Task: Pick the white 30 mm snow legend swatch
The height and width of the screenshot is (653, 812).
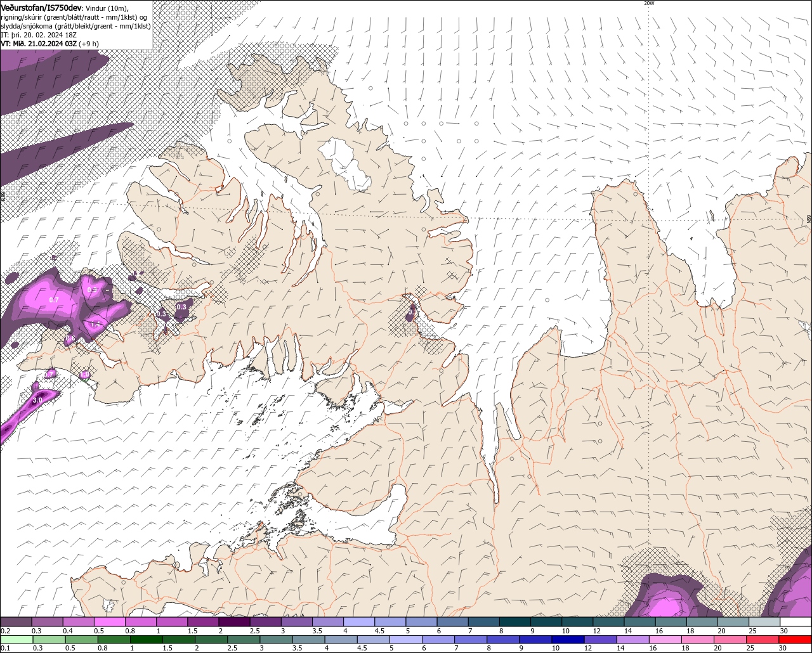Action: (x=796, y=622)
